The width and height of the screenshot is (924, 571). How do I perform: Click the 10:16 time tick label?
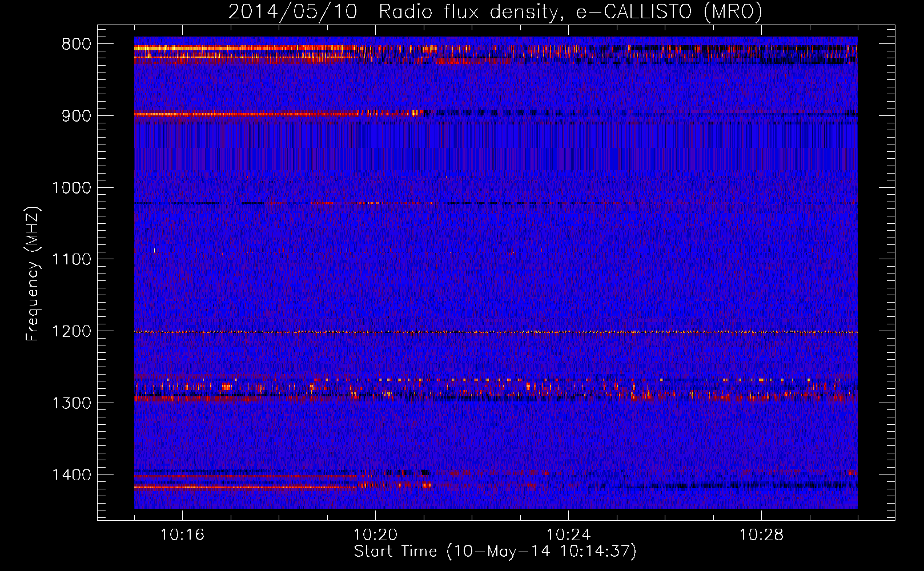click(x=182, y=535)
